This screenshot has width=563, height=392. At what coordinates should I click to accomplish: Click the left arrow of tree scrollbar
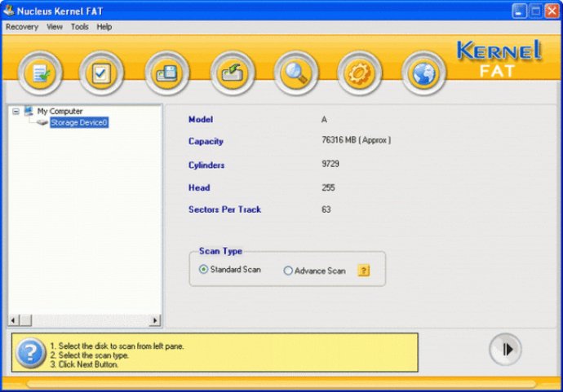13,320
